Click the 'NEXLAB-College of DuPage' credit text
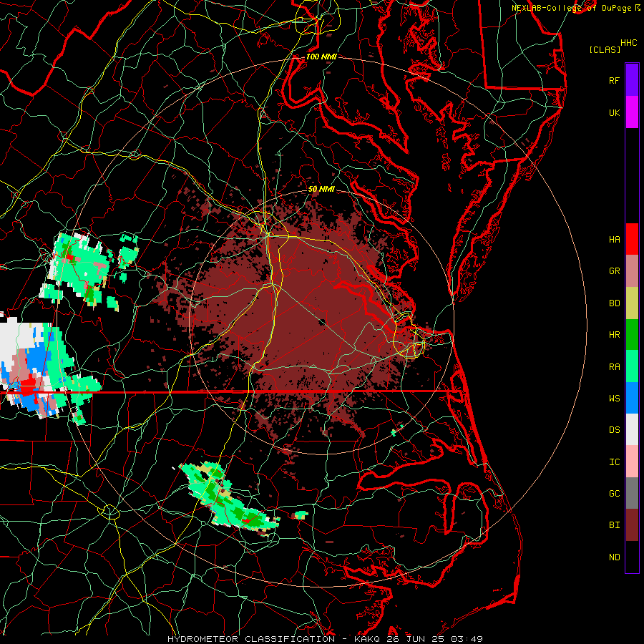This screenshot has width=644, height=644. tap(571, 8)
